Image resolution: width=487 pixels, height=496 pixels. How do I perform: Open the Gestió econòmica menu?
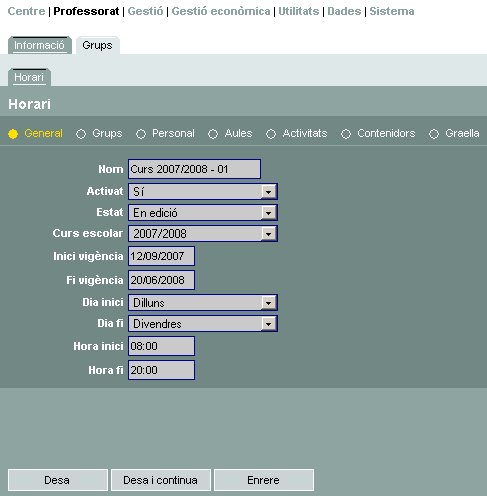coord(221,11)
